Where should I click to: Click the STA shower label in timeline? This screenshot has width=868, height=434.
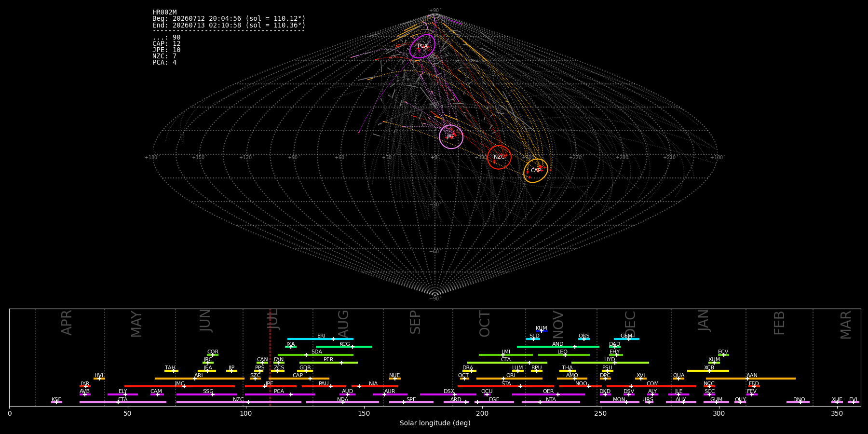[x=506, y=384]
